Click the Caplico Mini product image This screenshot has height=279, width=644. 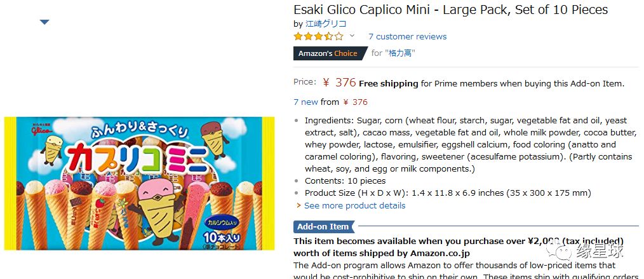tap(139, 183)
